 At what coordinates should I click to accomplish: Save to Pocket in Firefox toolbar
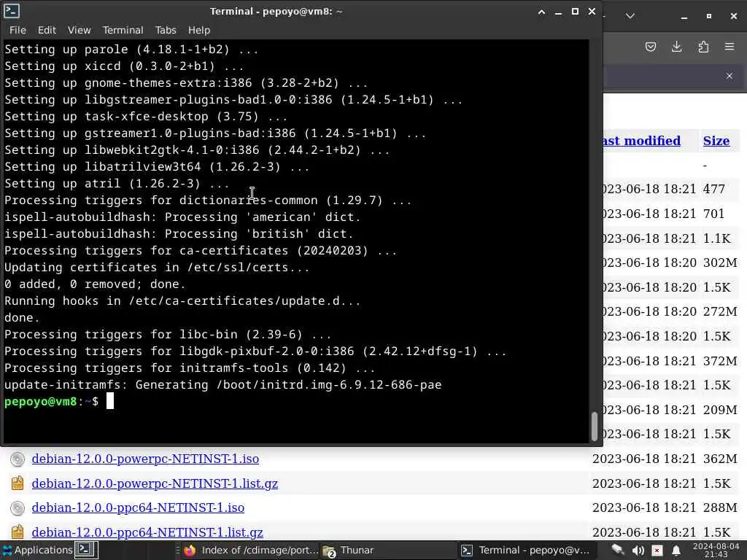coord(651,47)
